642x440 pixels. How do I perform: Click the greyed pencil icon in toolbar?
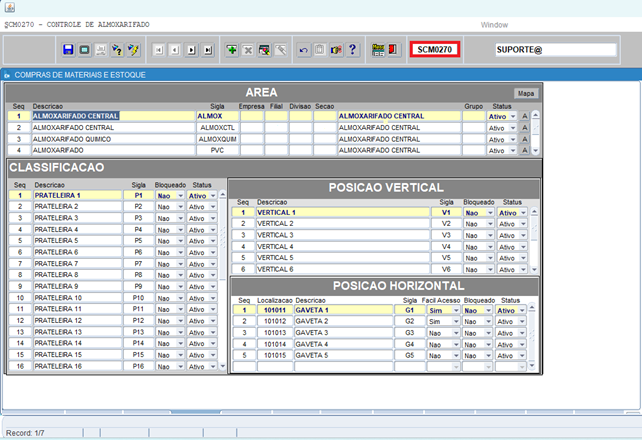[x=281, y=50]
